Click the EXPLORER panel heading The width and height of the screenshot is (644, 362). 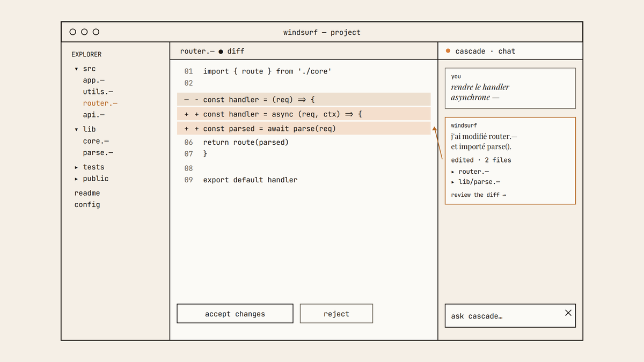click(86, 55)
